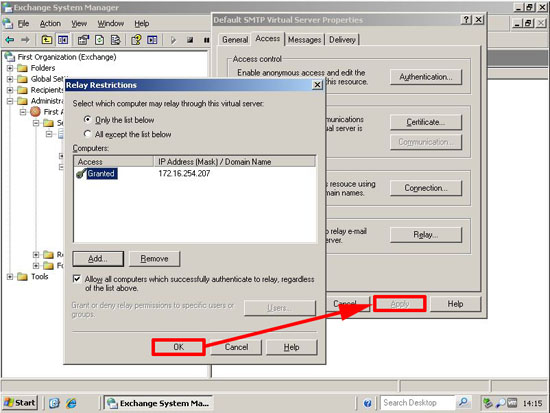Click the IP Address (Mask) / Domain Name header
Screen dimensions: 550x413
click(235, 162)
